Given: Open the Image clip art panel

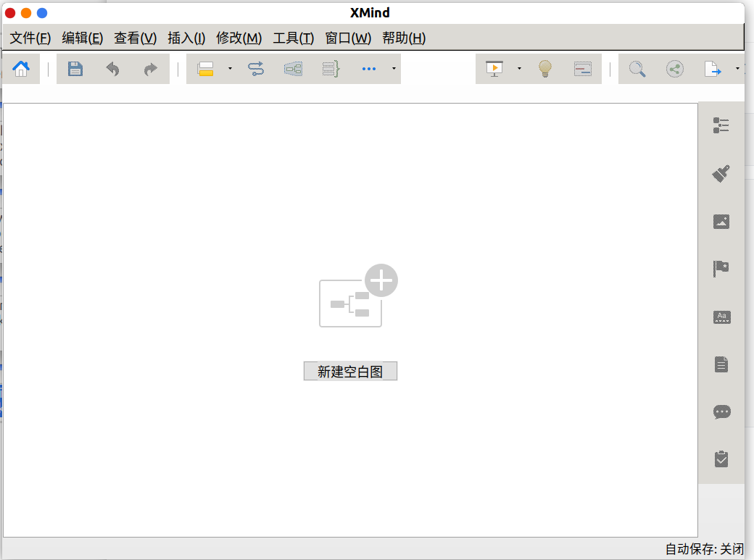Looking at the screenshot, I should point(721,222).
